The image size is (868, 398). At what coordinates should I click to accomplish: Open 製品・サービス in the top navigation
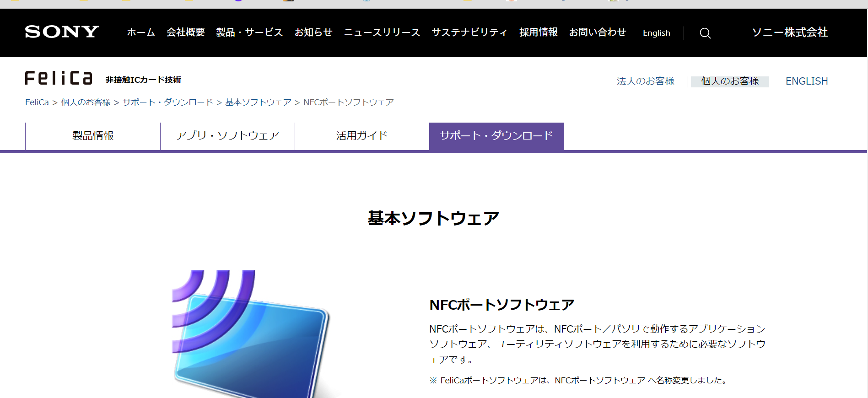tap(249, 32)
